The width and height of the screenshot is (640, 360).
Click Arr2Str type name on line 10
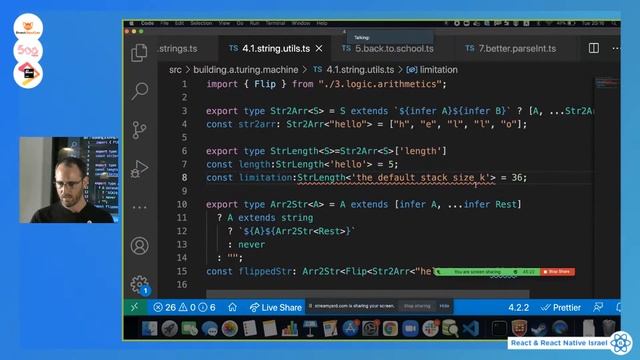pyautogui.click(x=289, y=204)
